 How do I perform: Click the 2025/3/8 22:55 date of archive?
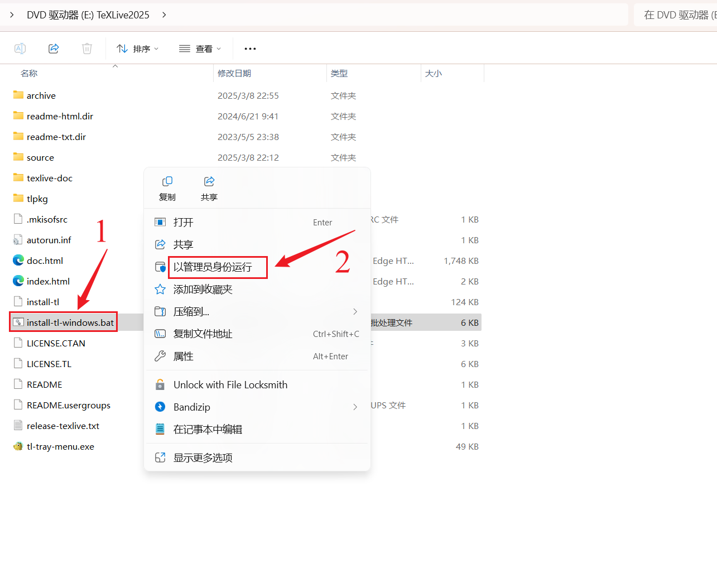(248, 95)
